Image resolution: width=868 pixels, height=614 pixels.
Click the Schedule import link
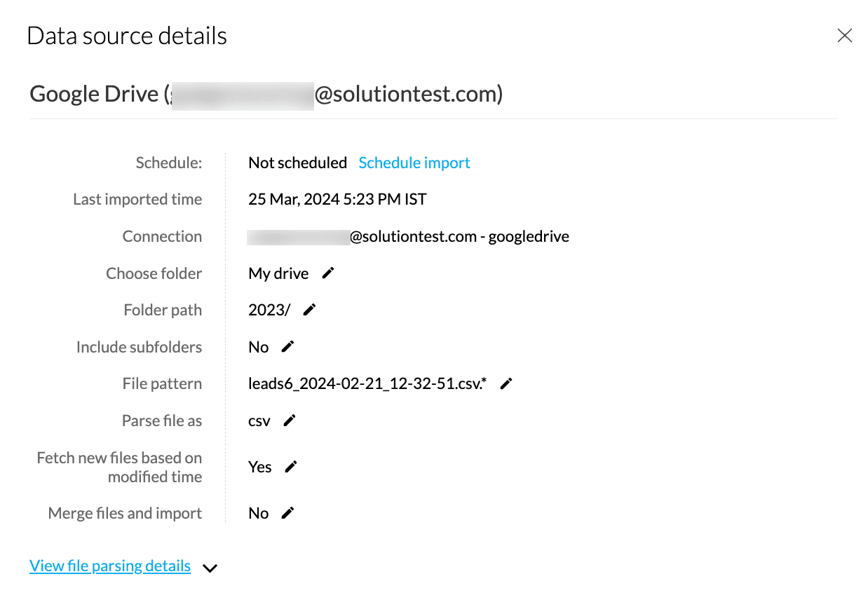414,163
